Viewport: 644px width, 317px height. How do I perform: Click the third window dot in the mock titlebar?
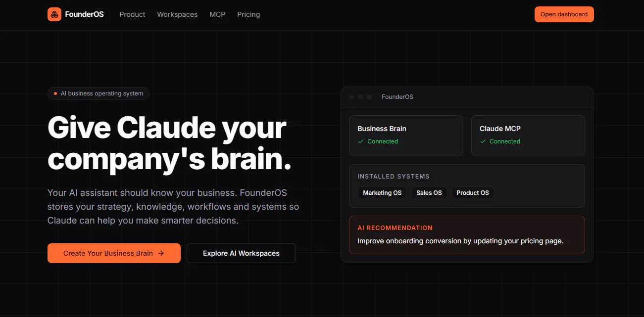click(369, 97)
